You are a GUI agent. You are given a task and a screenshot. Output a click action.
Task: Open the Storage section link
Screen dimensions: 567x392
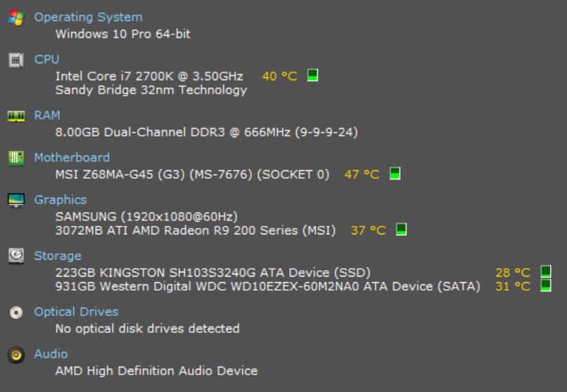[58, 256]
